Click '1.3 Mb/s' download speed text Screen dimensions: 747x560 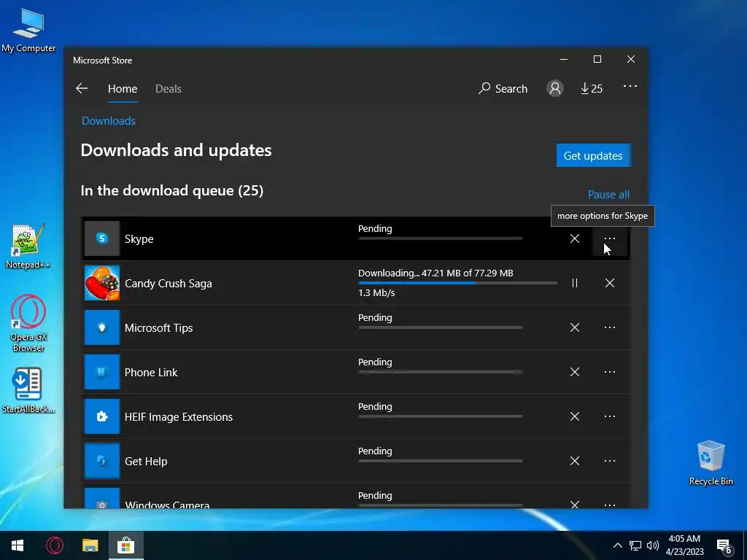(x=376, y=293)
